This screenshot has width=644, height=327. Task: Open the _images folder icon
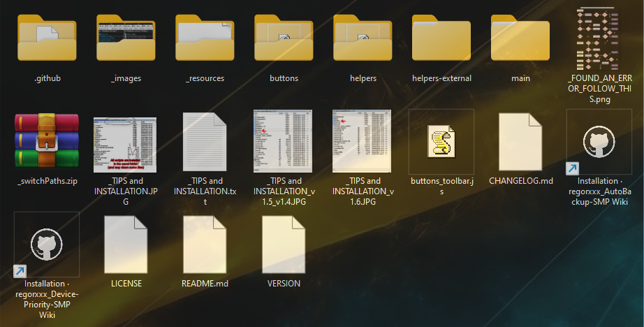coord(126,38)
